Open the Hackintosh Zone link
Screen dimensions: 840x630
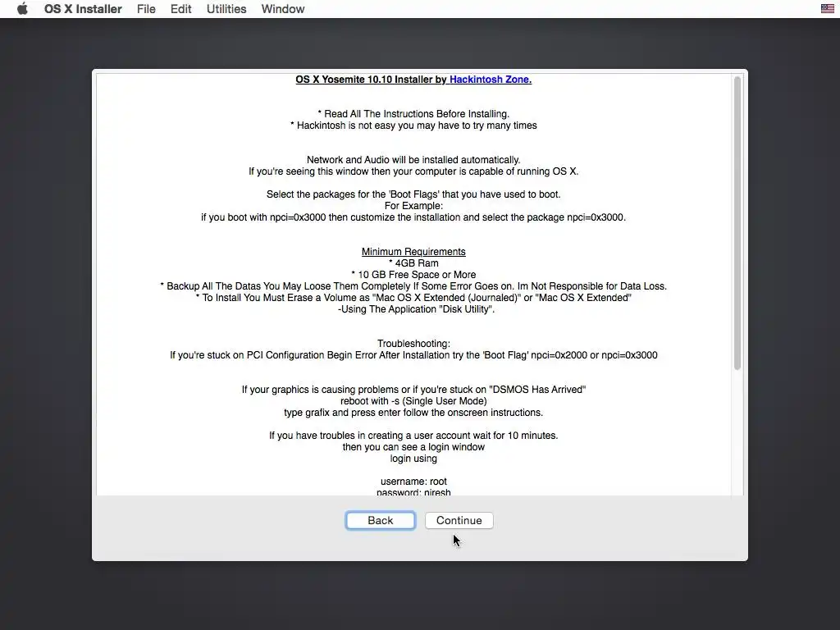(x=491, y=80)
